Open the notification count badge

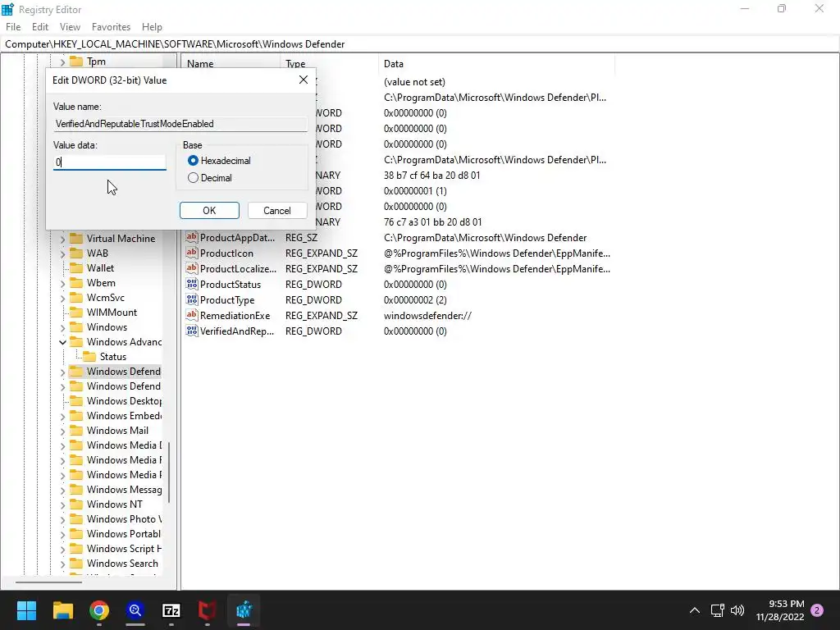click(x=817, y=610)
